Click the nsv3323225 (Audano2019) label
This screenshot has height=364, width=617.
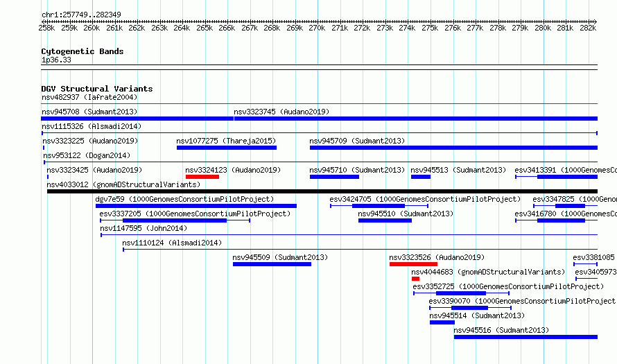[x=90, y=141]
